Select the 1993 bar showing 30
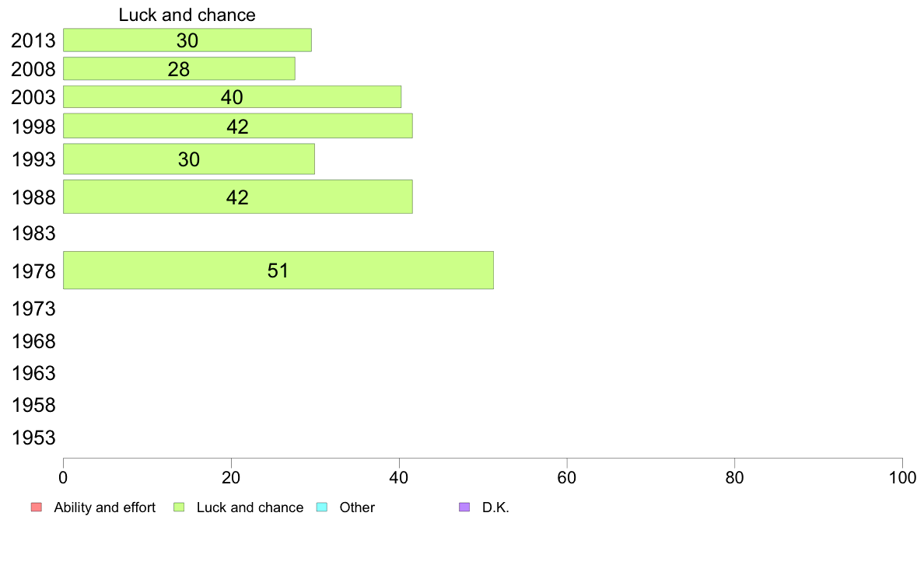Screen dimensions: 924x572 [x=188, y=159]
